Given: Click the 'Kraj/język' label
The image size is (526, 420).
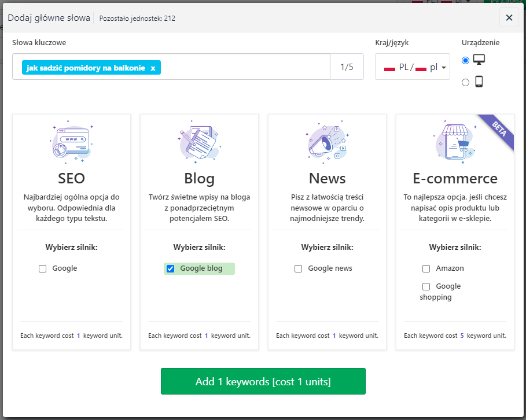Looking at the screenshot, I should pyautogui.click(x=392, y=43).
